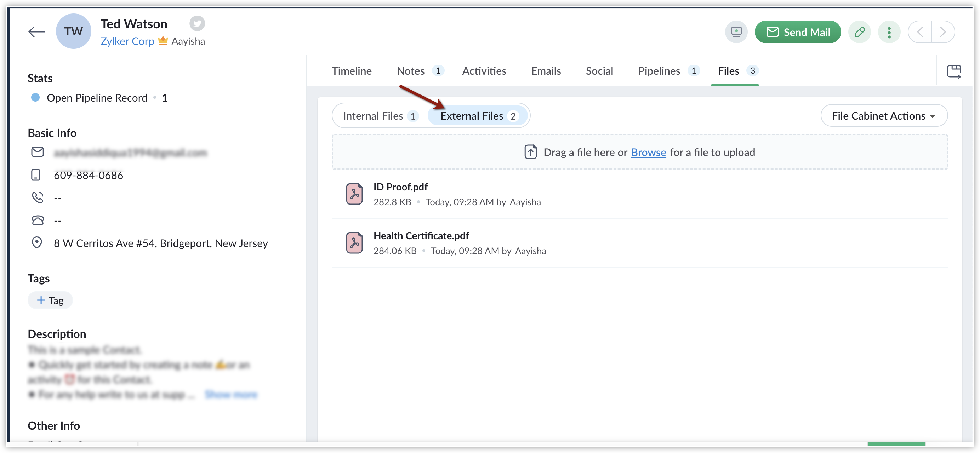The width and height of the screenshot is (980, 453).
Task: Click the panel layout icon beside the tabs
Action: (x=954, y=71)
